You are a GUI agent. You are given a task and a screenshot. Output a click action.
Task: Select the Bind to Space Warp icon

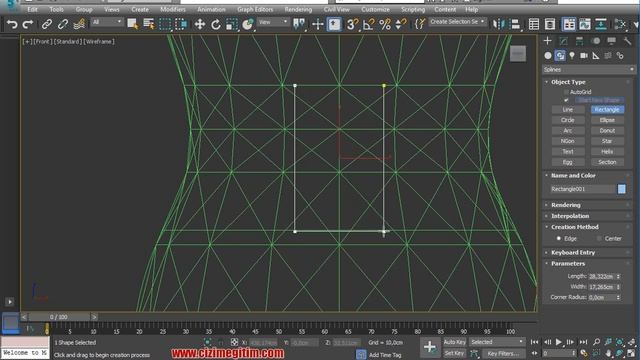(79, 24)
